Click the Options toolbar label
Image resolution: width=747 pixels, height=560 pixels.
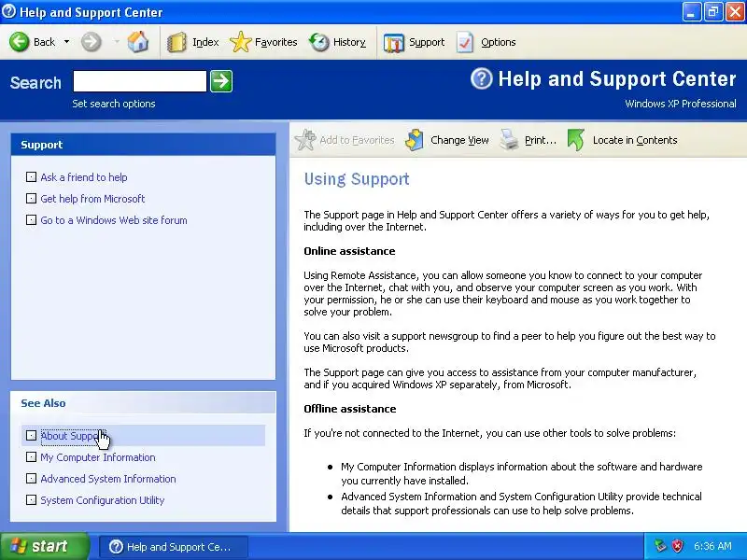(x=499, y=42)
